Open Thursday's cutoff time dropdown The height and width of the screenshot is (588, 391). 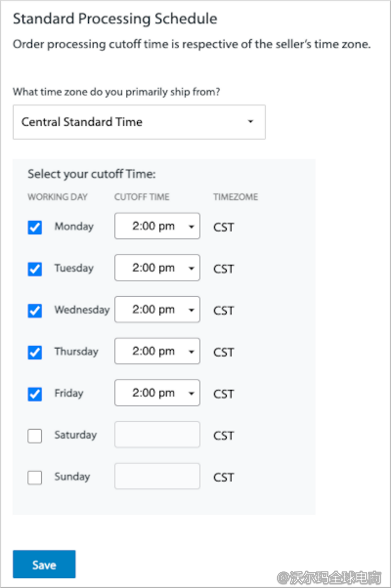click(x=157, y=351)
